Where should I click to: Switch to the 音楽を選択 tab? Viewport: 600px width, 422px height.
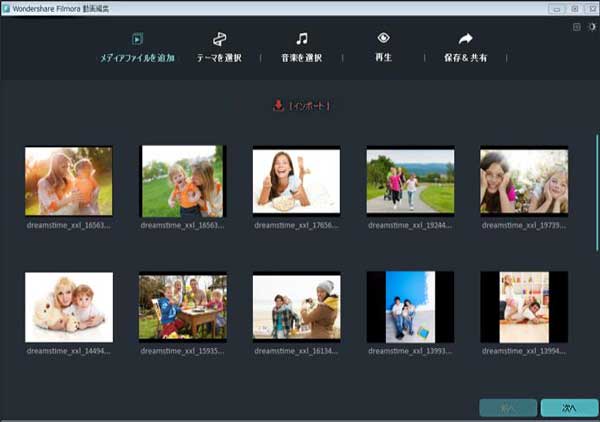[x=301, y=58]
